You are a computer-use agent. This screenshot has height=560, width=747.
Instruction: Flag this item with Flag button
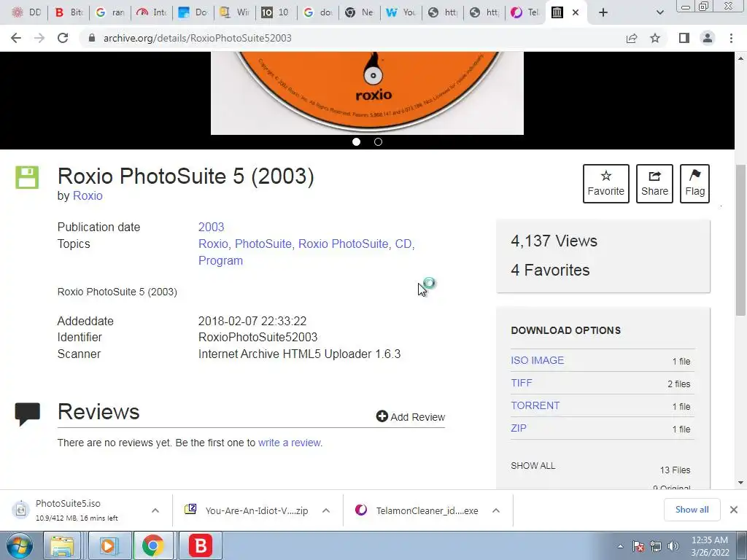point(694,184)
